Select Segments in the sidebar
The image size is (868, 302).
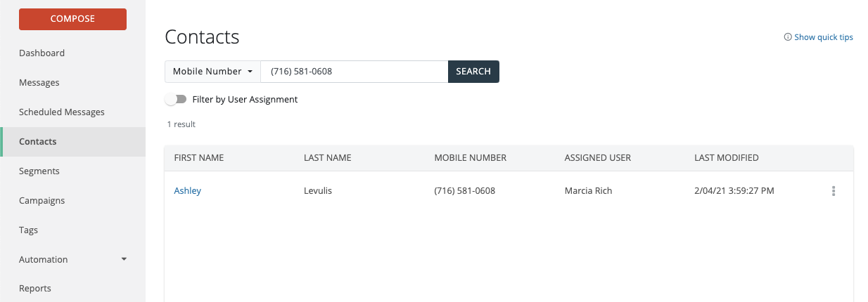[39, 171]
